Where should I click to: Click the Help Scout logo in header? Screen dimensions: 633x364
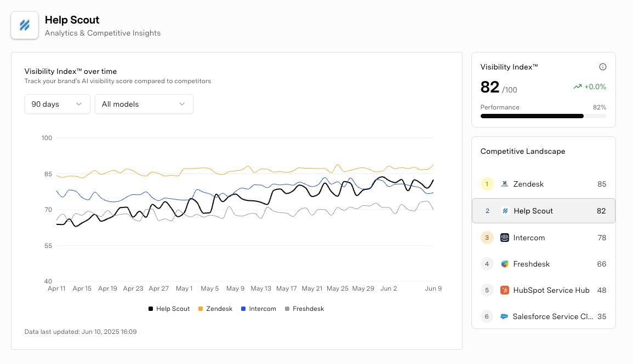coord(25,25)
